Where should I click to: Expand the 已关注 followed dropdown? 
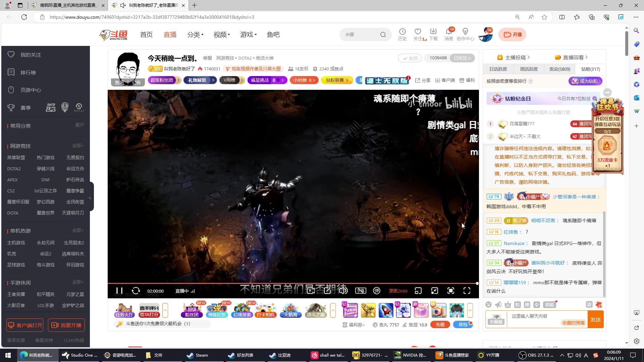[x=462, y=58]
